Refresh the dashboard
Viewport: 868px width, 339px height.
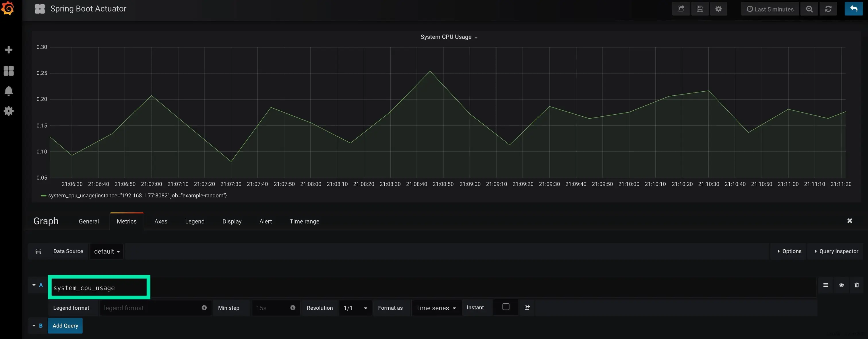coord(828,9)
